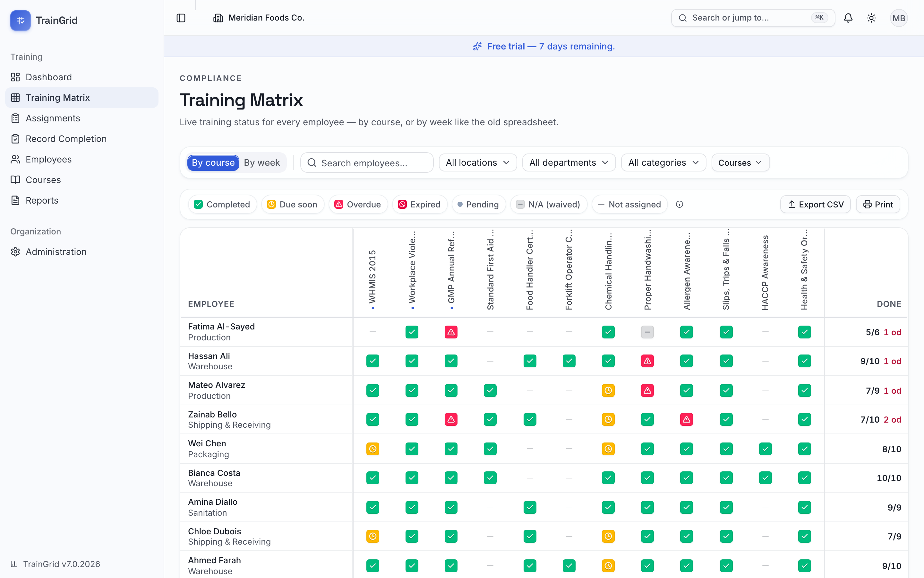The width and height of the screenshot is (924, 578).
Task: Open the All locations dropdown
Action: pos(478,162)
